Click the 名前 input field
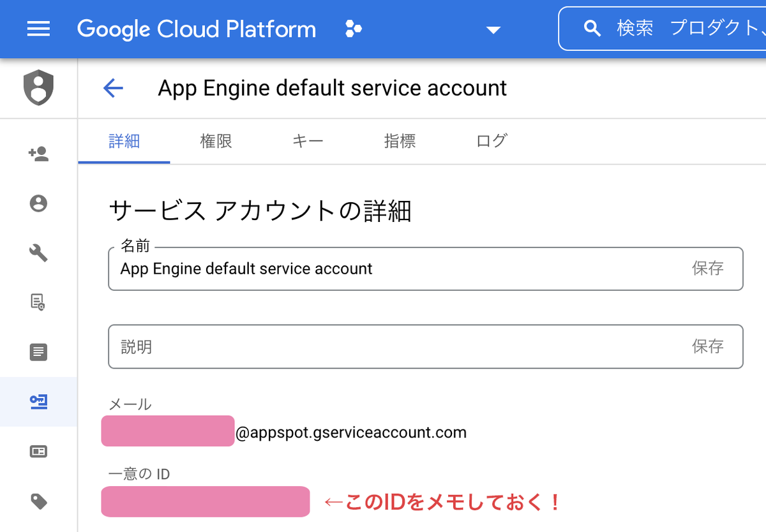766x532 pixels. point(426,269)
